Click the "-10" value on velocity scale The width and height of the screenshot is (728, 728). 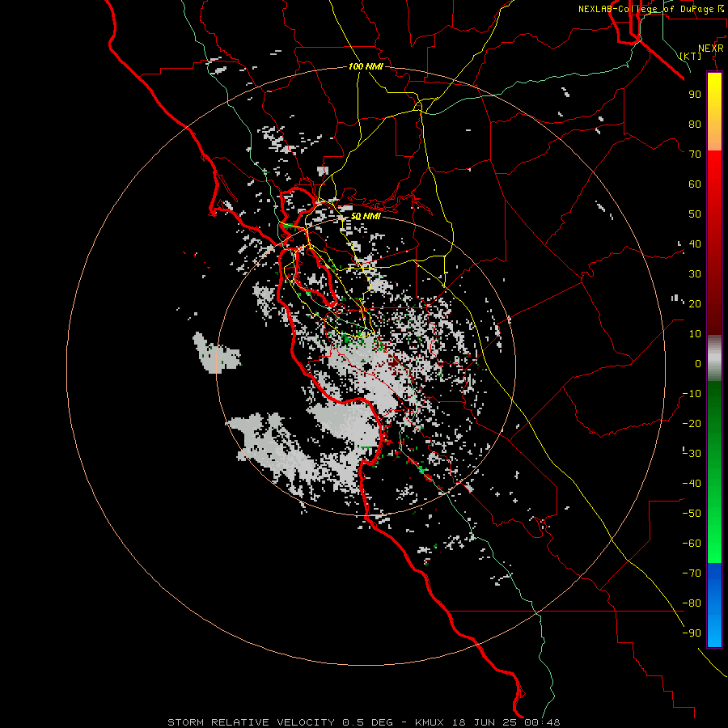click(692, 394)
